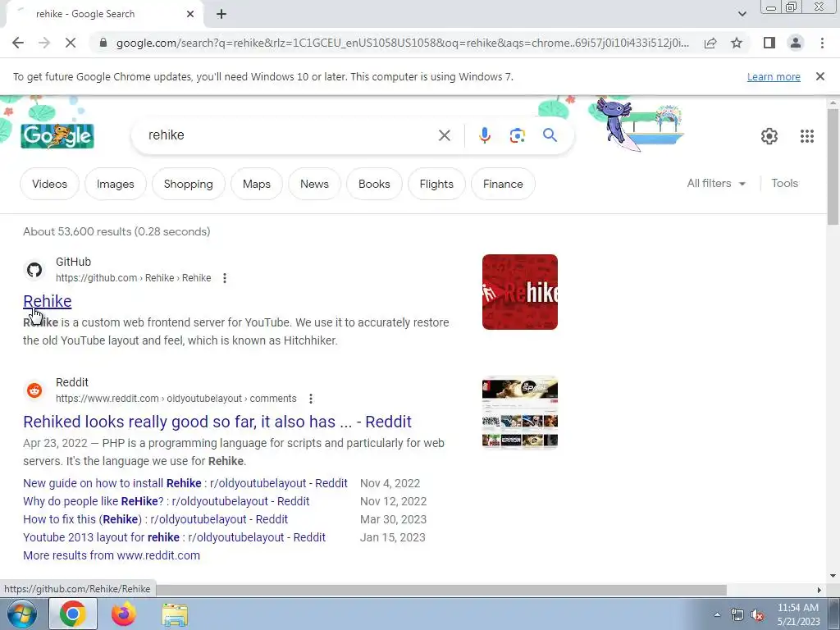
Task: Click the Reddit result screenshot thumbnail
Action: point(519,413)
